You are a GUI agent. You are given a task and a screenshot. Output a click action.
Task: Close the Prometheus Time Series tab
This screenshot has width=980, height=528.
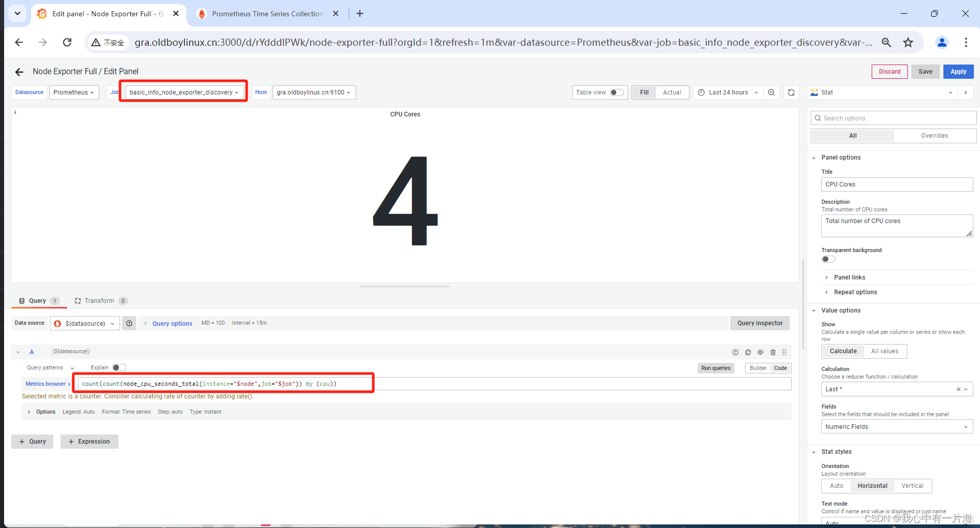(x=336, y=14)
